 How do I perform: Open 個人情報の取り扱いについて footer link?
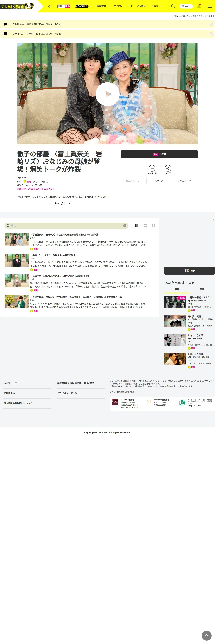pos(18,403)
